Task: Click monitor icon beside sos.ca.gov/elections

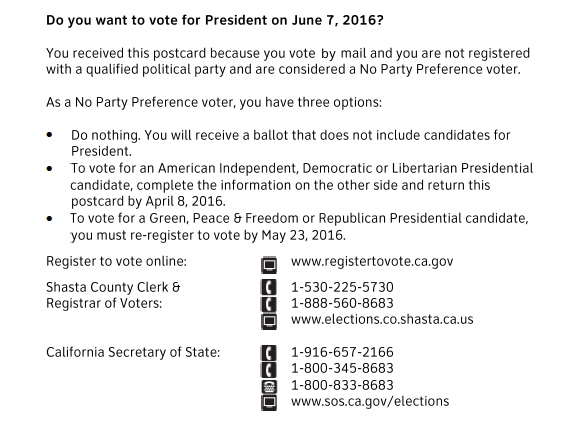Action: (269, 403)
